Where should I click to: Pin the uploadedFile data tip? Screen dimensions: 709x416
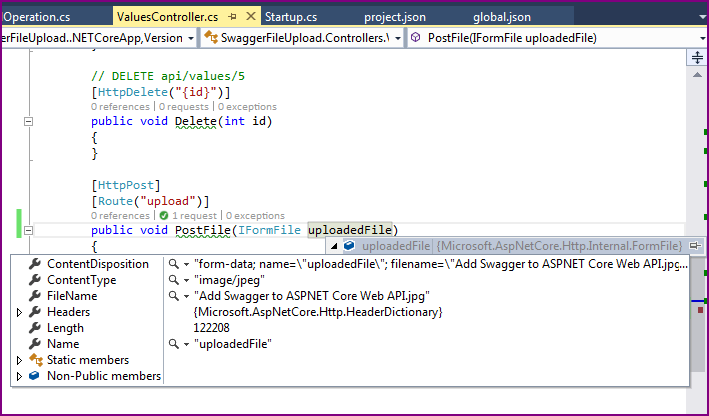coord(695,246)
